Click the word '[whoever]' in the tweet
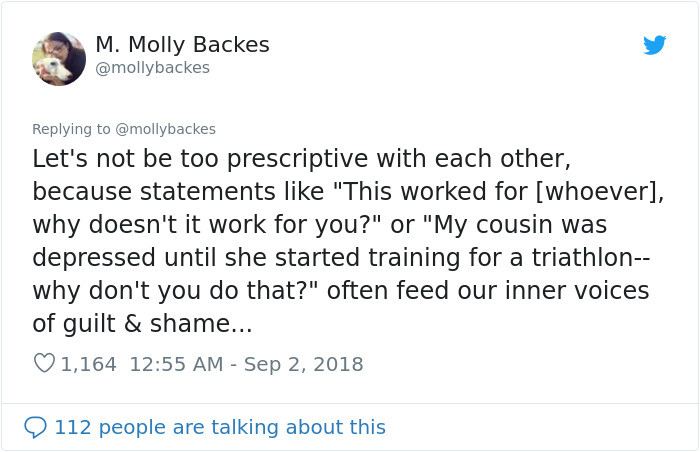Viewport: 700px width, 452px height. [599, 192]
